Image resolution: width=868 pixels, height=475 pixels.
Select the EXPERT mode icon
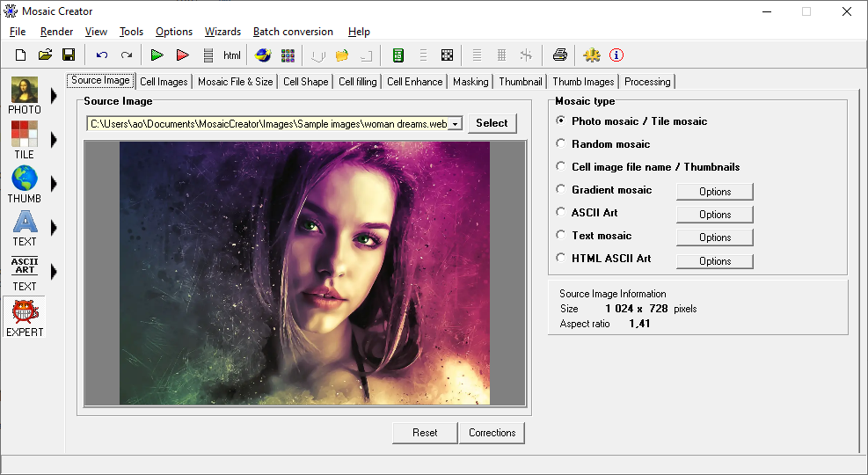click(x=25, y=311)
